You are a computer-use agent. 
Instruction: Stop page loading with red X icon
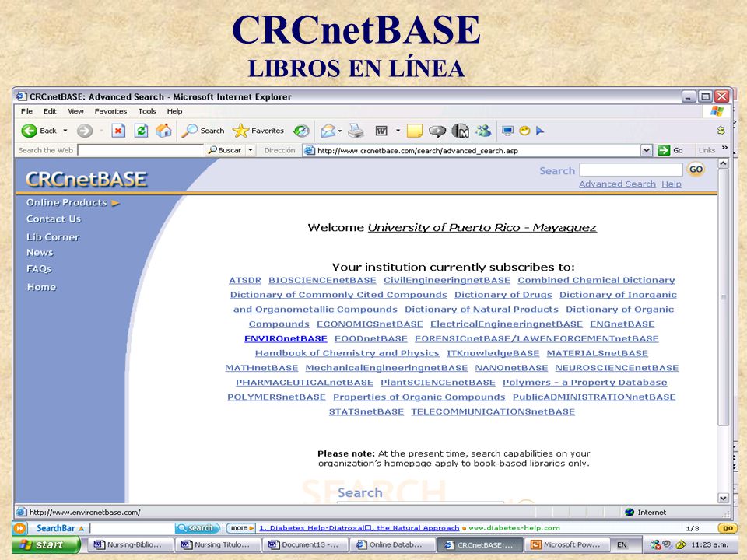(x=118, y=131)
